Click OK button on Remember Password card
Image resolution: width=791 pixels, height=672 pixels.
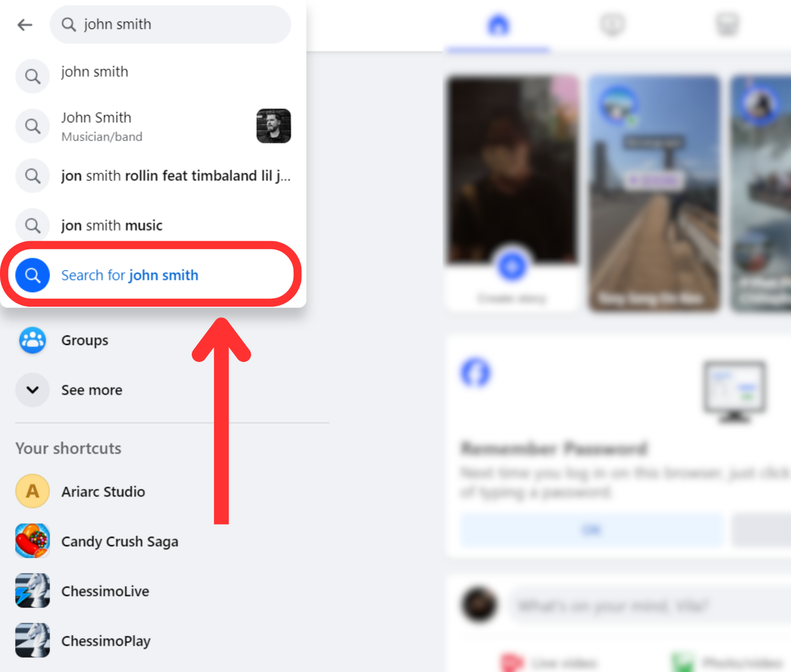(x=592, y=530)
